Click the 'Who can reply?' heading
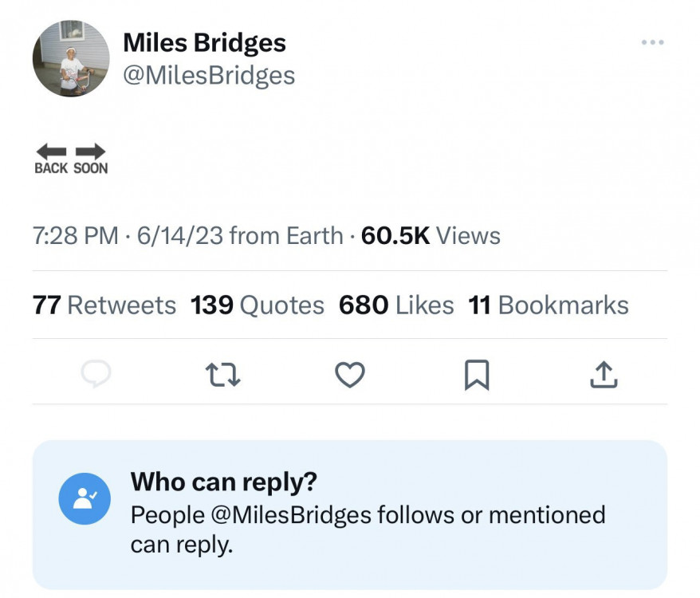This screenshot has width=700, height=598. pos(224,482)
